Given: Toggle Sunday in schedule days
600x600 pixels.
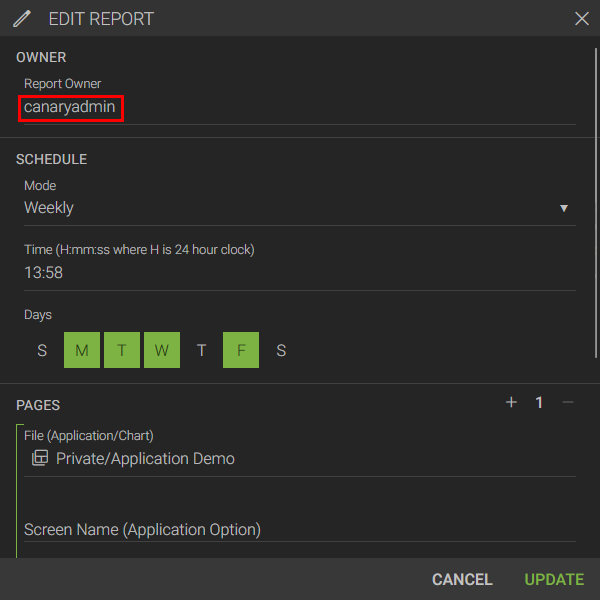Looking at the screenshot, I should tap(42, 350).
